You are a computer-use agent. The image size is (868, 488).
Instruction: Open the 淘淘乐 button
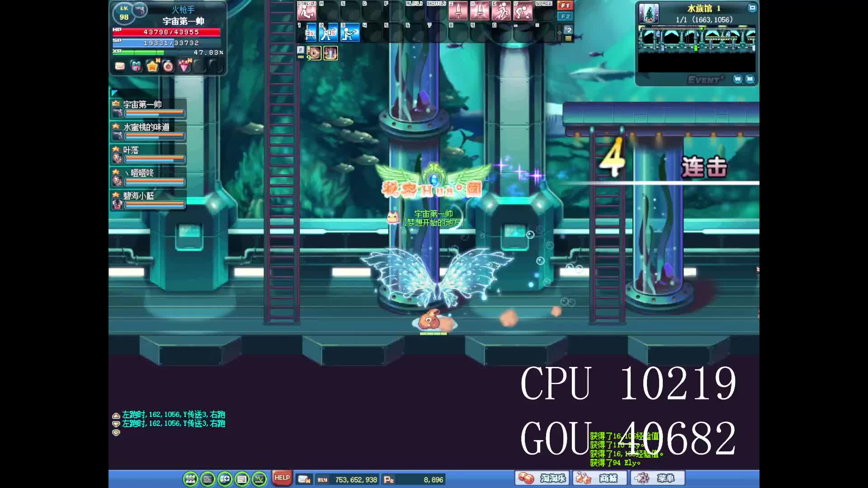pos(542,478)
